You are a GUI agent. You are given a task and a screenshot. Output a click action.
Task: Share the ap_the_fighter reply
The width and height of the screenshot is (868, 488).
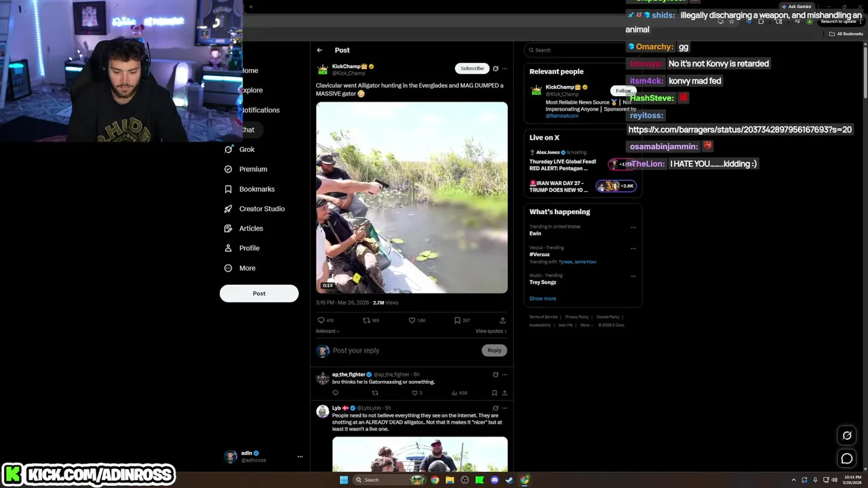(504, 393)
